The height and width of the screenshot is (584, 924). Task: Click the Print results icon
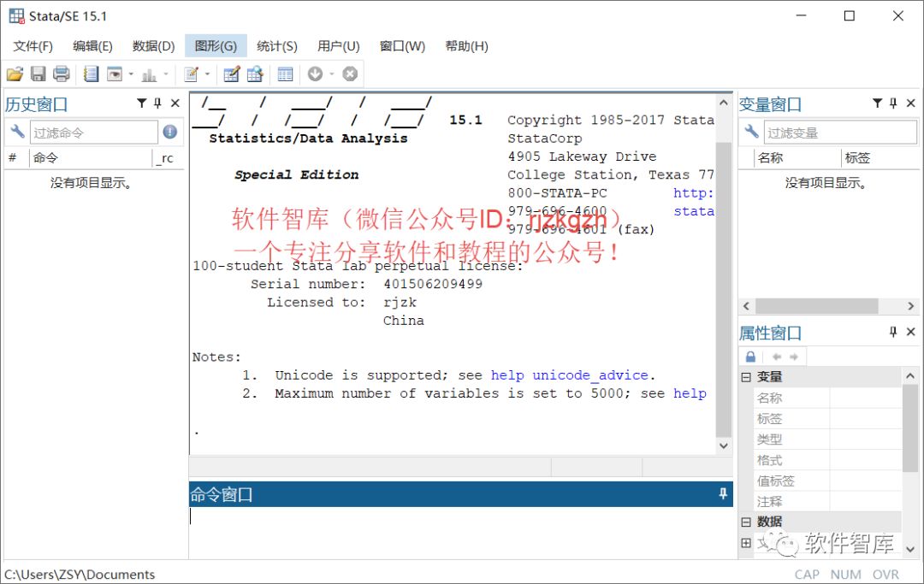click(x=62, y=74)
